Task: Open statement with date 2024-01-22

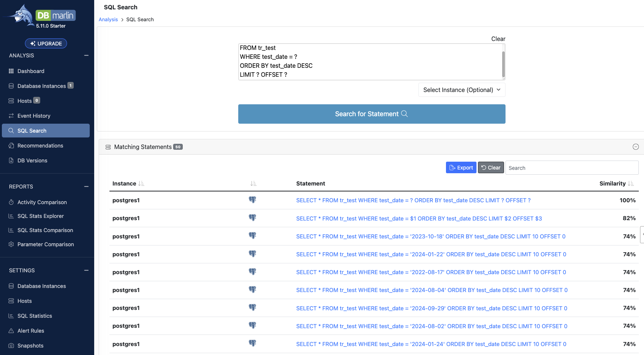Action: coord(431,254)
